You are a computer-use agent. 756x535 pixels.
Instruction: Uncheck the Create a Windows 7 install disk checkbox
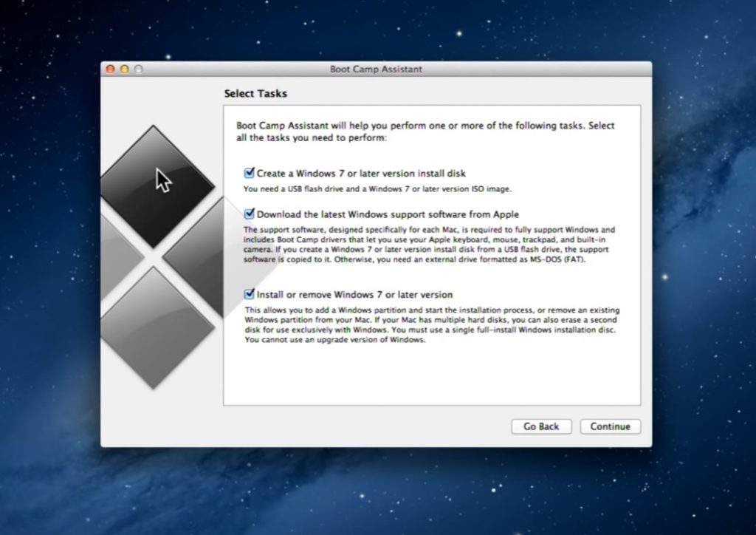tap(250, 173)
